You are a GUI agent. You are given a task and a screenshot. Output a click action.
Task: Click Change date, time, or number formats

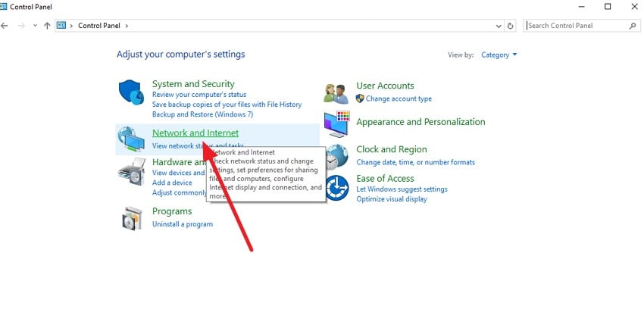pos(415,162)
